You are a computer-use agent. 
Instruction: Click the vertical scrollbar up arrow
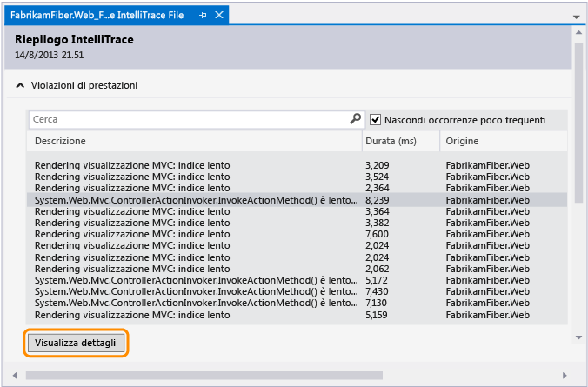pyautogui.click(x=578, y=33)
